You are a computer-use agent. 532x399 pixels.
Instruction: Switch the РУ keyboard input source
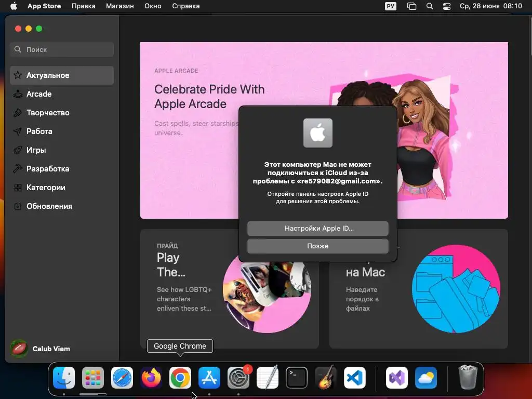pyautogui.click(x=391, y=6)
